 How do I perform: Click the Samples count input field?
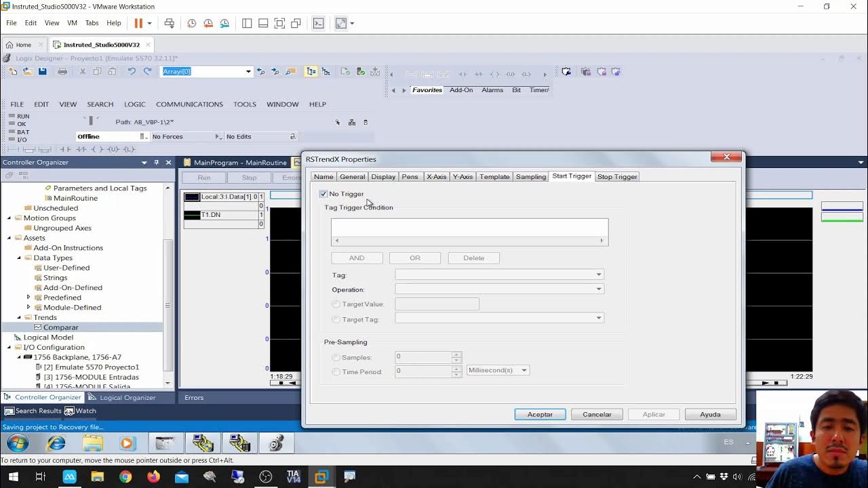point(424,357)
